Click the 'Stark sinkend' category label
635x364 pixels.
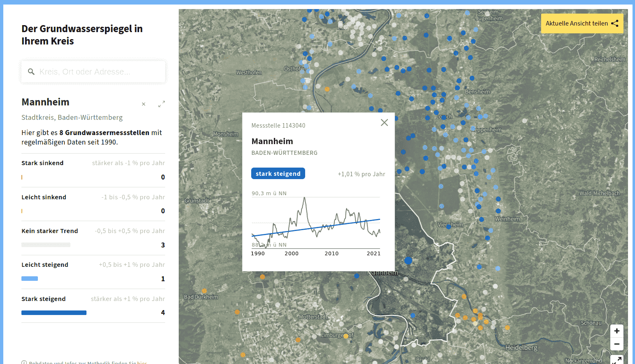[42, 163]
